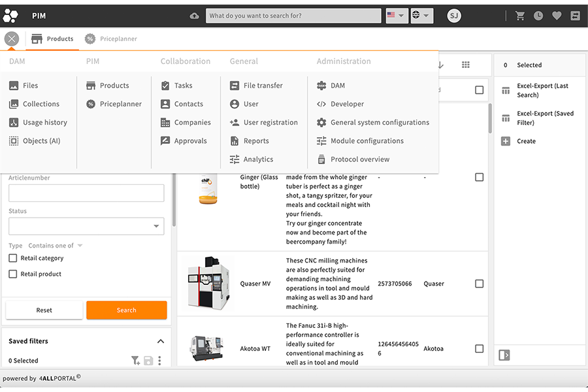Open Analytics under General

pos(252,159)
